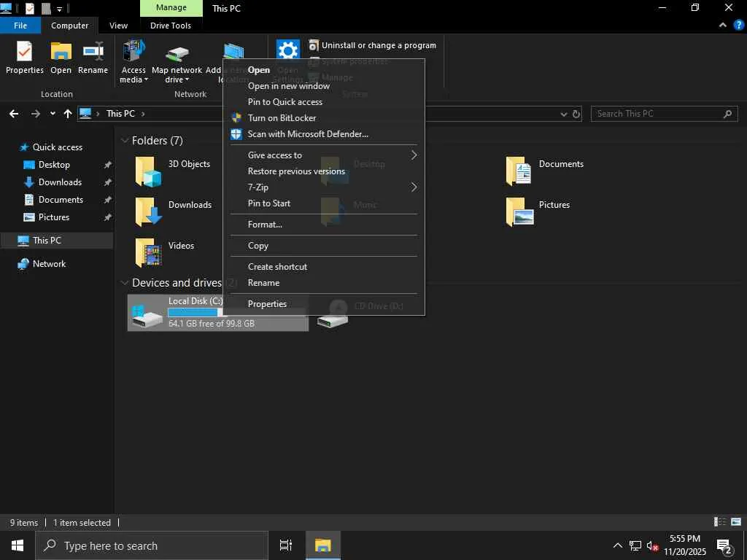
Task: Choose Scan with Microsoft Defender
Action: (325, 134)
